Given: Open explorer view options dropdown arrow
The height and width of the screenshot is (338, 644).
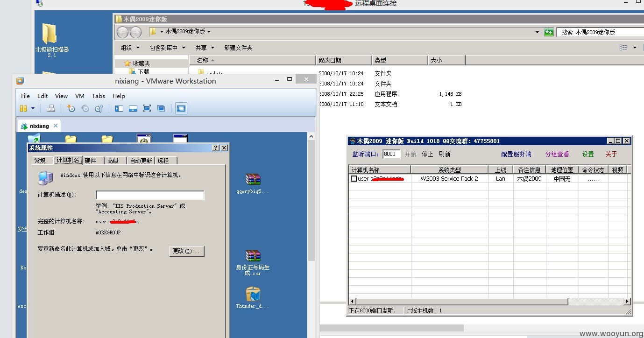Looking at the screenshot, I should click(x=635, y=48).
